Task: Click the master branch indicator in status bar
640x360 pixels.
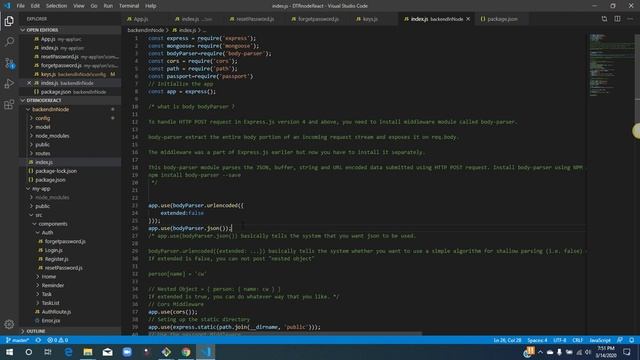Action: click(x=17, y=340)
